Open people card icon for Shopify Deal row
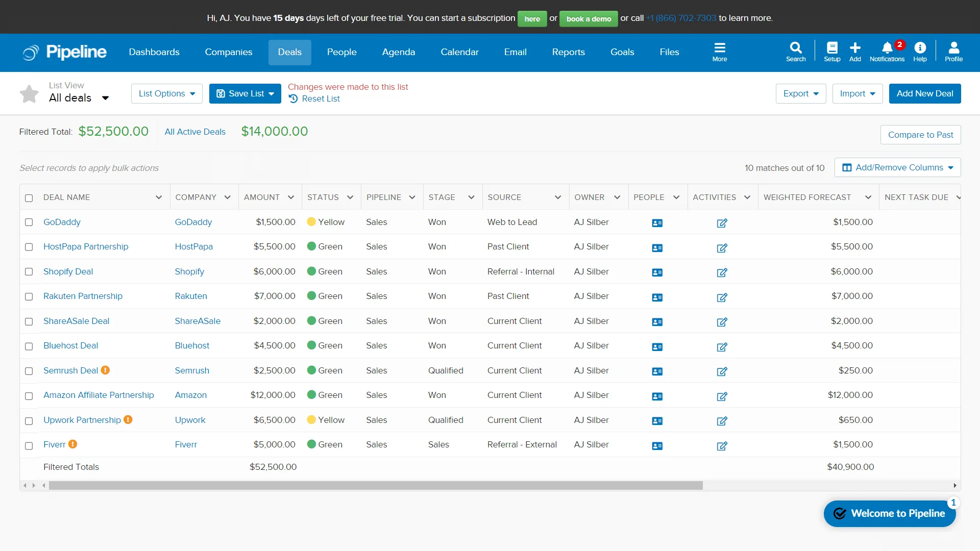980x551 pixels. tap(657, 272)
